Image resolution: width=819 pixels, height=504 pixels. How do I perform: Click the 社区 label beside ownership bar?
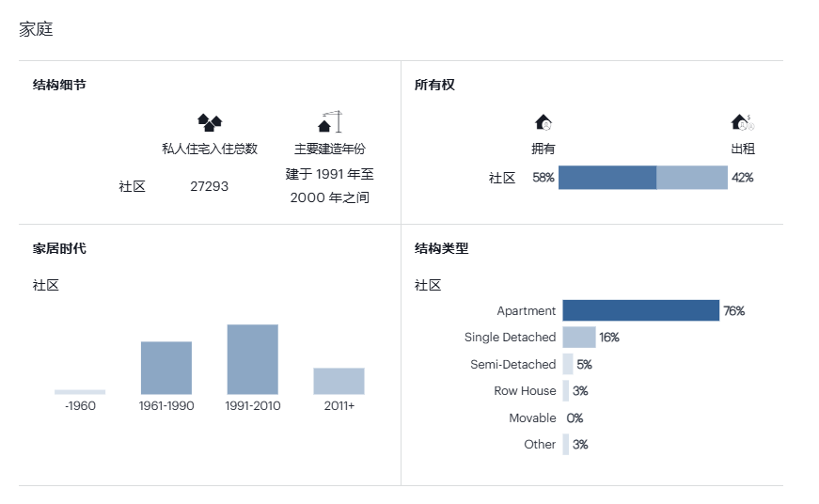(502, 178)
